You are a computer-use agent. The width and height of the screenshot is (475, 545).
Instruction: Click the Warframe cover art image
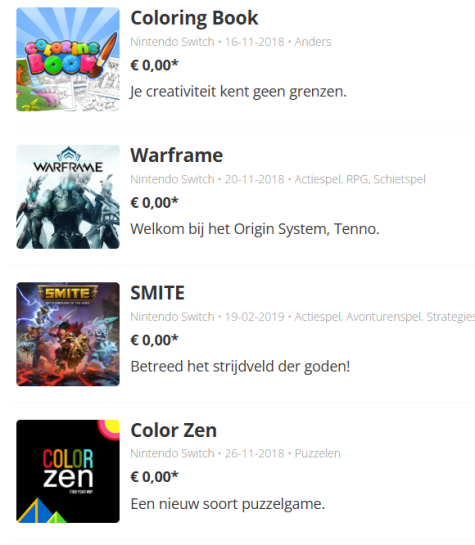pyautogui.click(x=68, y=197)
